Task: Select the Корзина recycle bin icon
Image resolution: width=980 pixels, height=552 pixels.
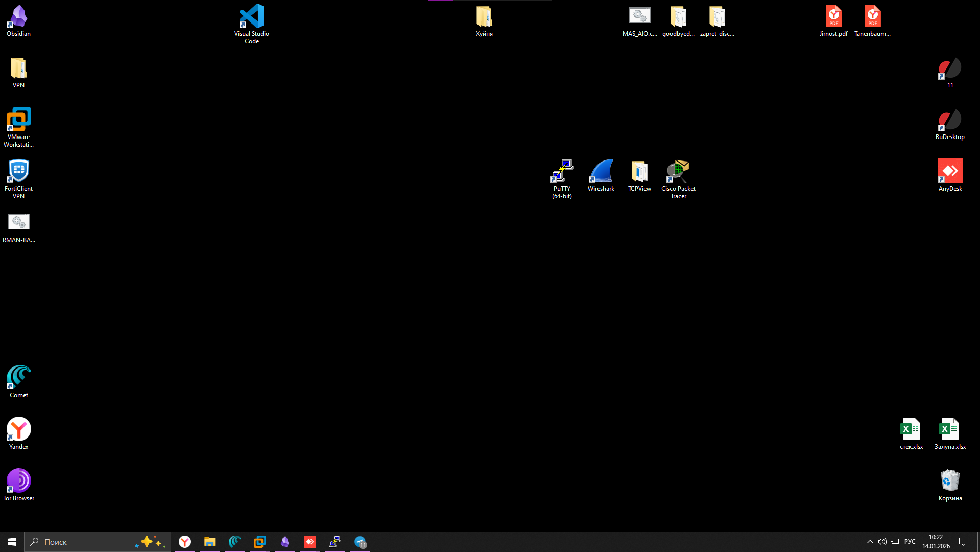Action: point(950,486)
